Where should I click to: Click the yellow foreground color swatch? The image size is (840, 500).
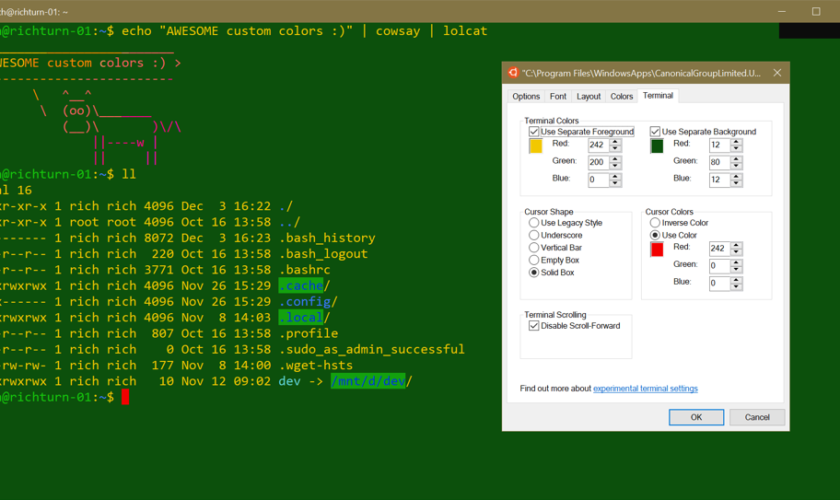[535, 146]
